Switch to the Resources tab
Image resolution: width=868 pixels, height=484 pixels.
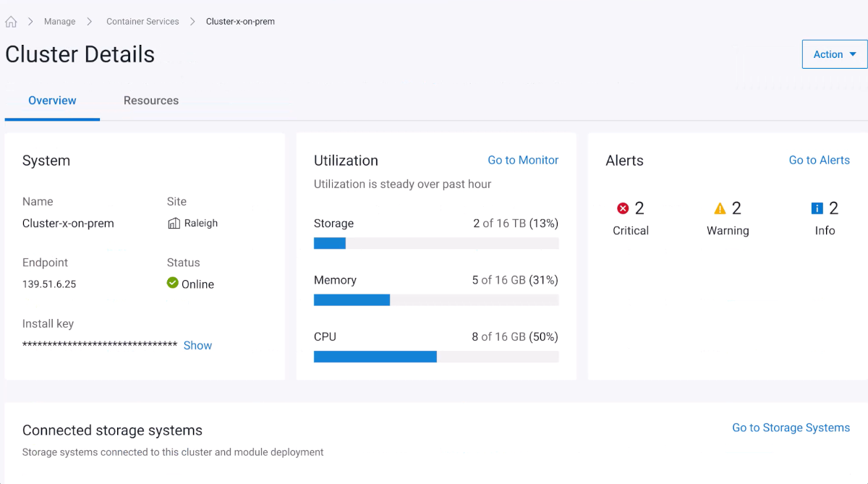click(150, 101)
